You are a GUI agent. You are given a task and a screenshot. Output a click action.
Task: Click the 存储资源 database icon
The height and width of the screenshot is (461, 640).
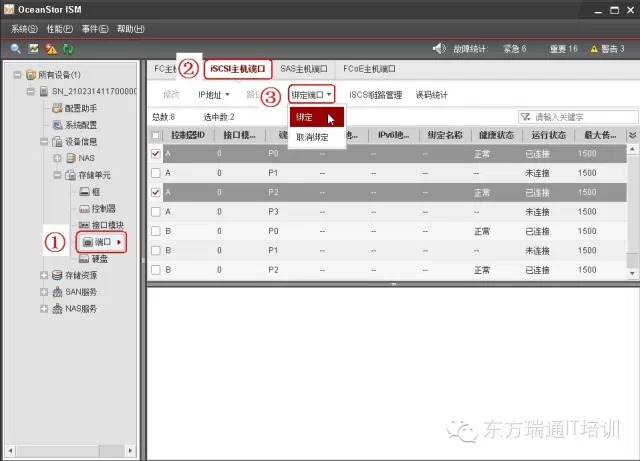[x=57, y=275]
